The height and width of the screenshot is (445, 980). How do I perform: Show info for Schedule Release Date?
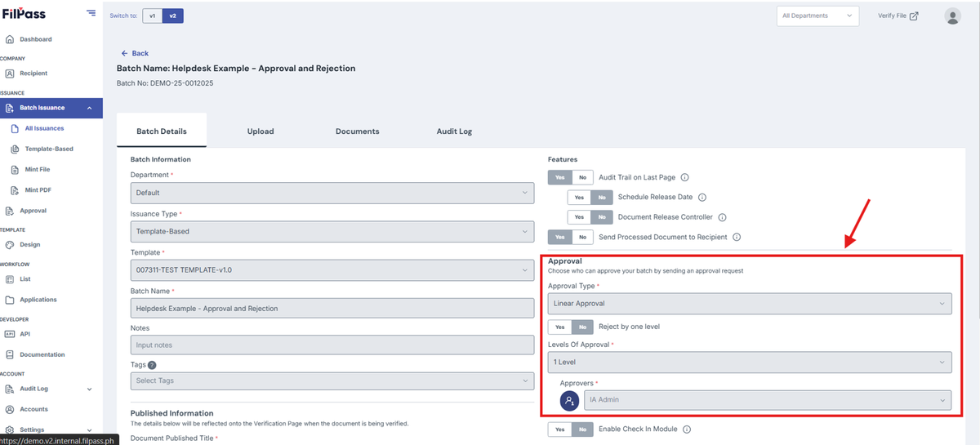(x=702, y=198)
